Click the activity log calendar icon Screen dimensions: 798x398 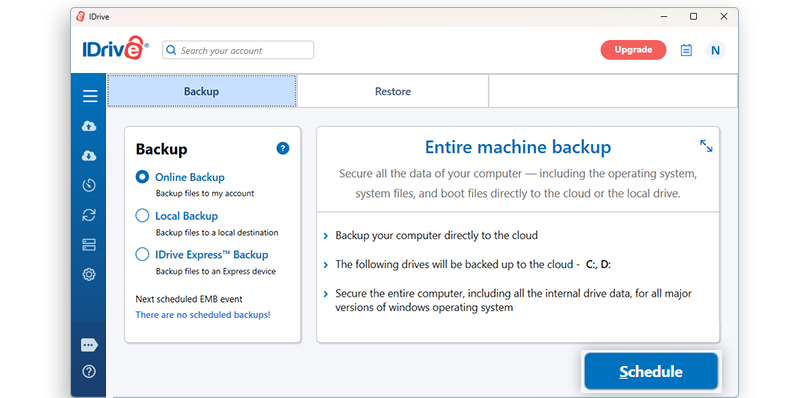[686, 50]
